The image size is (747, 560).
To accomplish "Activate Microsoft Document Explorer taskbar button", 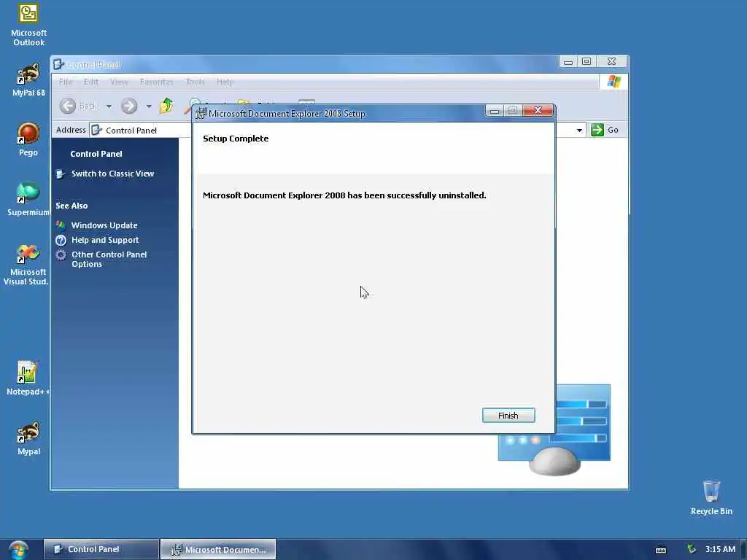I will 218,549.
